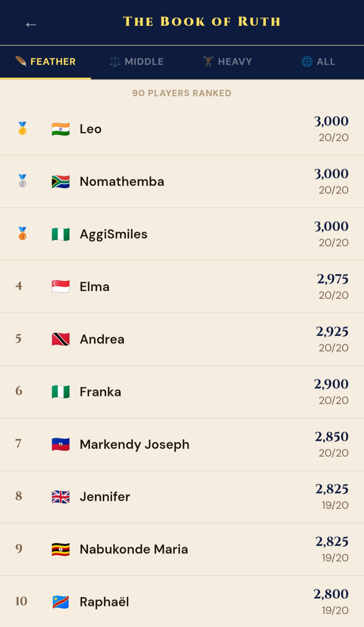Open Markendy Joseph's ranking row
Viewport: 364px width, 627px height.
pyautogui.click(x=134, y=444)
